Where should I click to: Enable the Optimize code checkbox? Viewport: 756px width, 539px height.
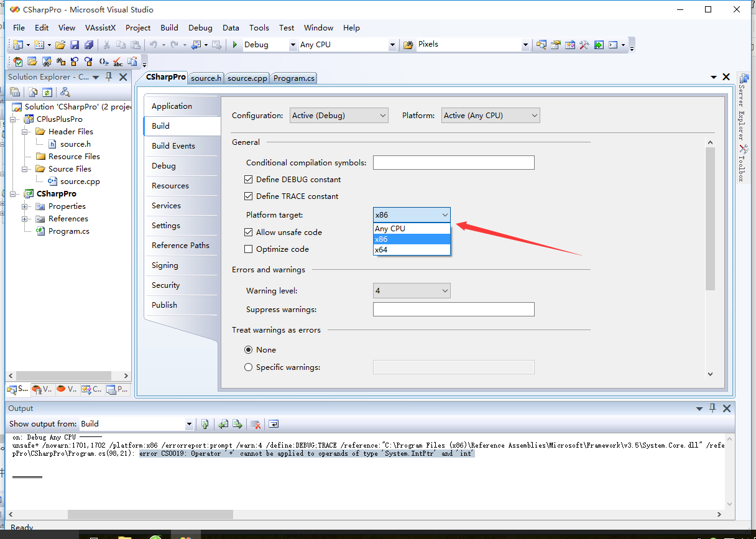pyautogui.click(x=249, y=249)
